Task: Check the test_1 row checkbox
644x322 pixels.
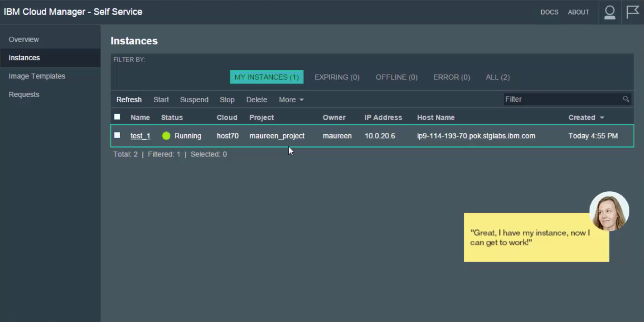Action: [x=117, y=135]
